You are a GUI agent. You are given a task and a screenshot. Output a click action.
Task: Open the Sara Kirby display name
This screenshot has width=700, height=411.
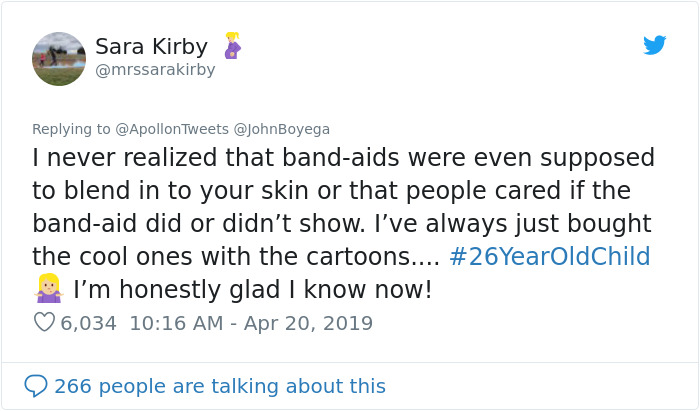(x=151, y=46)
